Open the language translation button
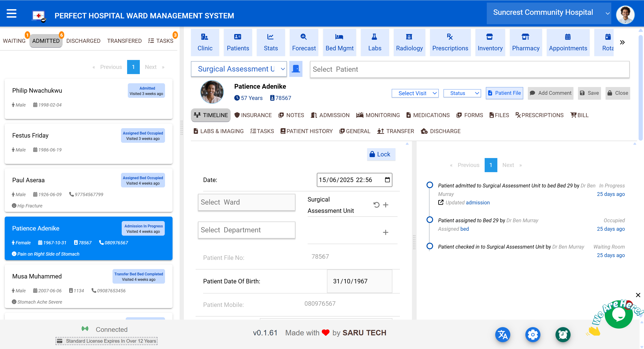The image size is (644, 349). point(503,334)
